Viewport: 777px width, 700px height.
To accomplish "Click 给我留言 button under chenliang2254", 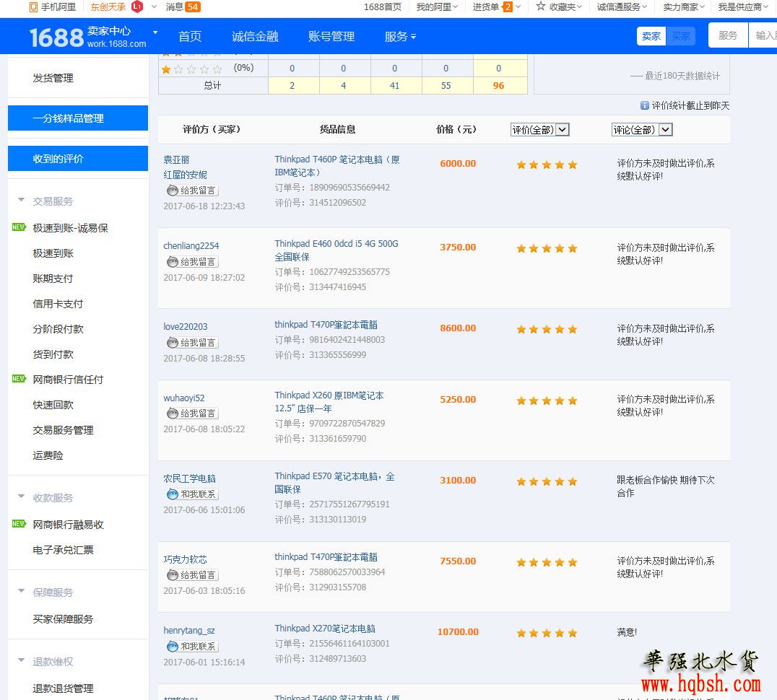I will pos(193,261).
